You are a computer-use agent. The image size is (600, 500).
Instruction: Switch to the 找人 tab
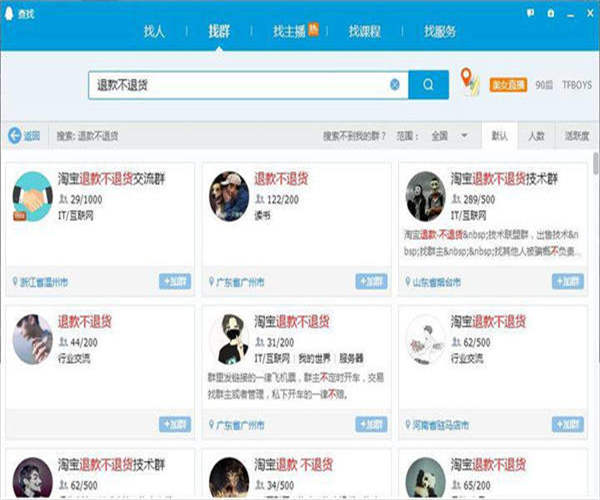[x=154, y=31]
